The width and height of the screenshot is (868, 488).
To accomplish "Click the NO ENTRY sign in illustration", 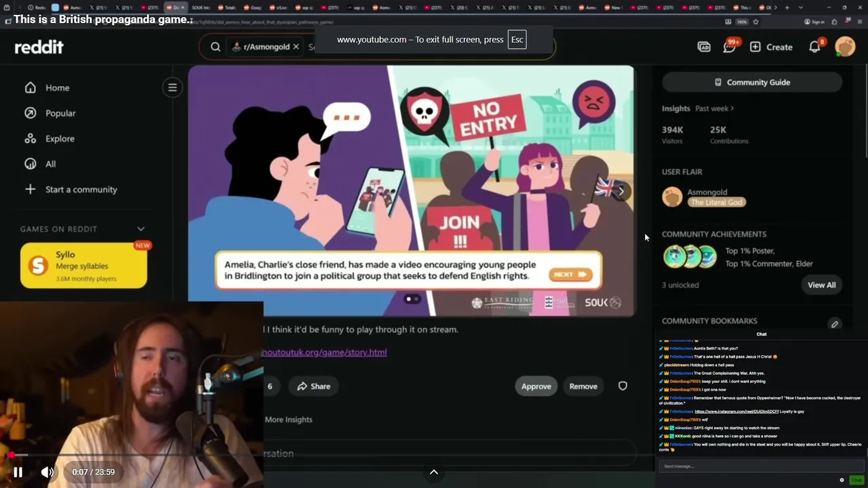I will [x=488, y=117].
